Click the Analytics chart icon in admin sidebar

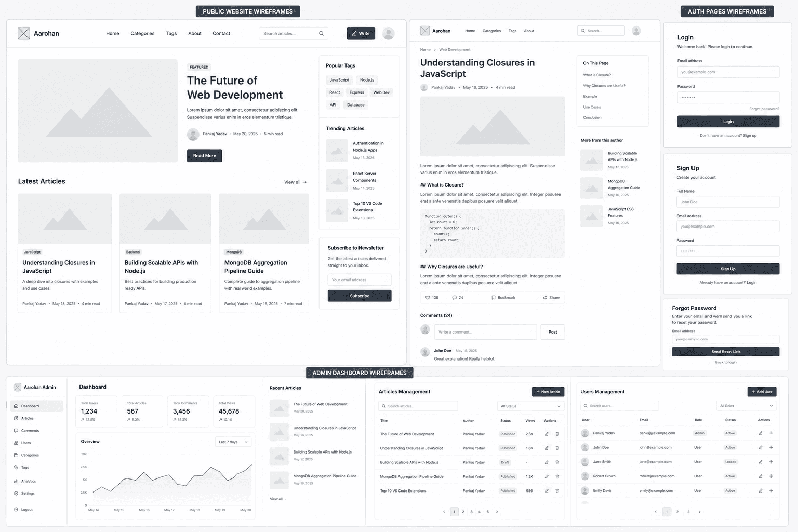pos(16,481)
